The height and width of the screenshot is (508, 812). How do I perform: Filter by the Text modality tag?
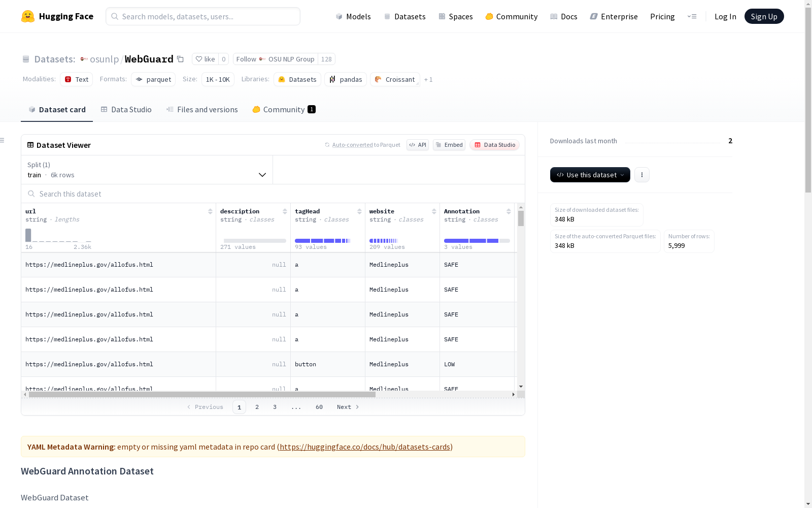(77, 79)
